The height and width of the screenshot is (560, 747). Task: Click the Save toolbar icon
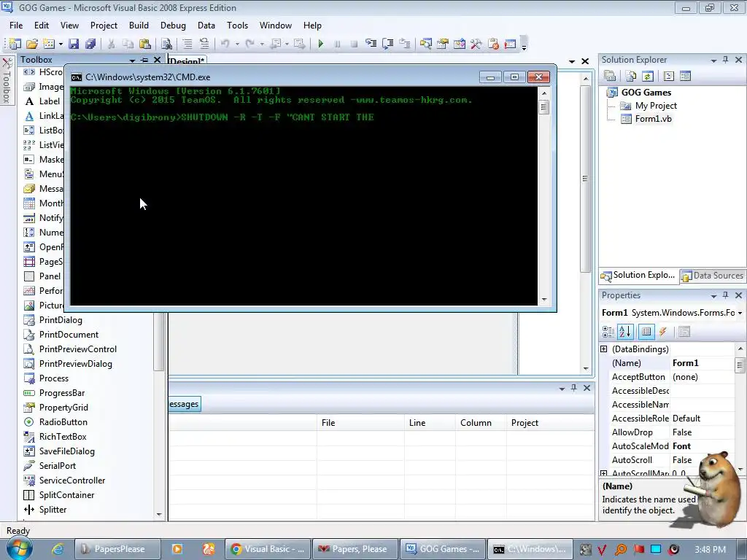(x=74, y=44)
